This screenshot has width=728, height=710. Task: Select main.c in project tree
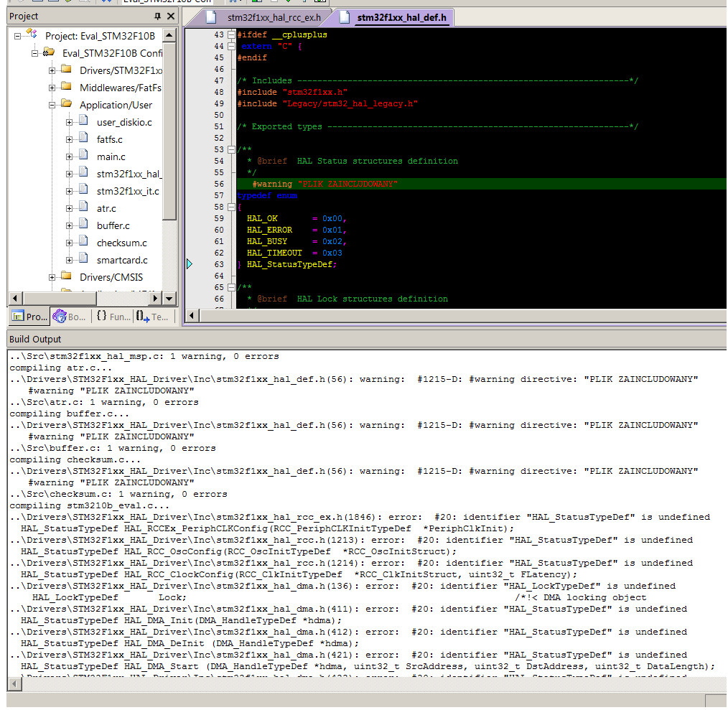pos(111,157)
